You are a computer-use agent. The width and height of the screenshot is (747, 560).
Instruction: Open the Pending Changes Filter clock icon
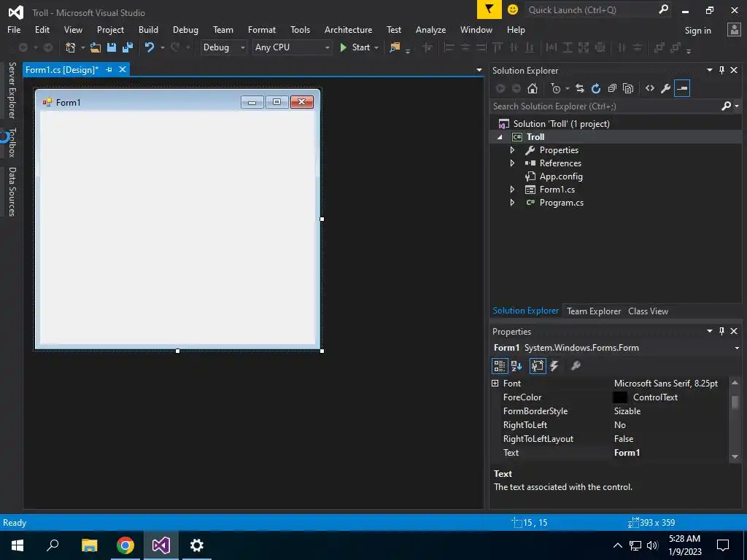coord(555,88)
